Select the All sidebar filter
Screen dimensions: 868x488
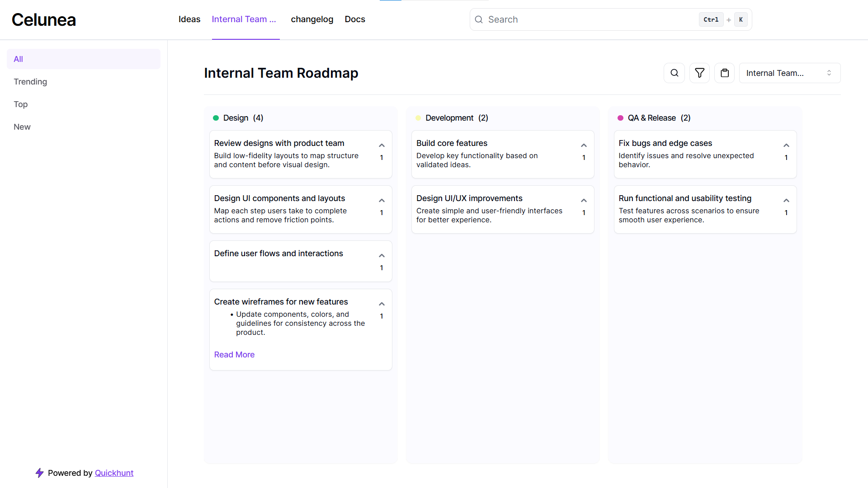[84, 59]
